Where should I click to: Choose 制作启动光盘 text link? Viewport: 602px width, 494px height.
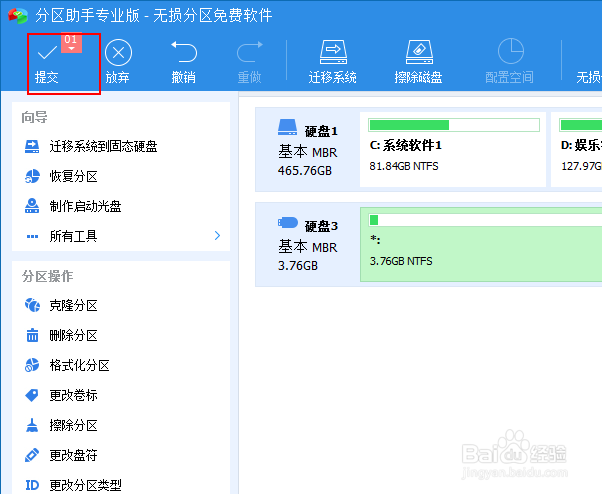[85, 206]
